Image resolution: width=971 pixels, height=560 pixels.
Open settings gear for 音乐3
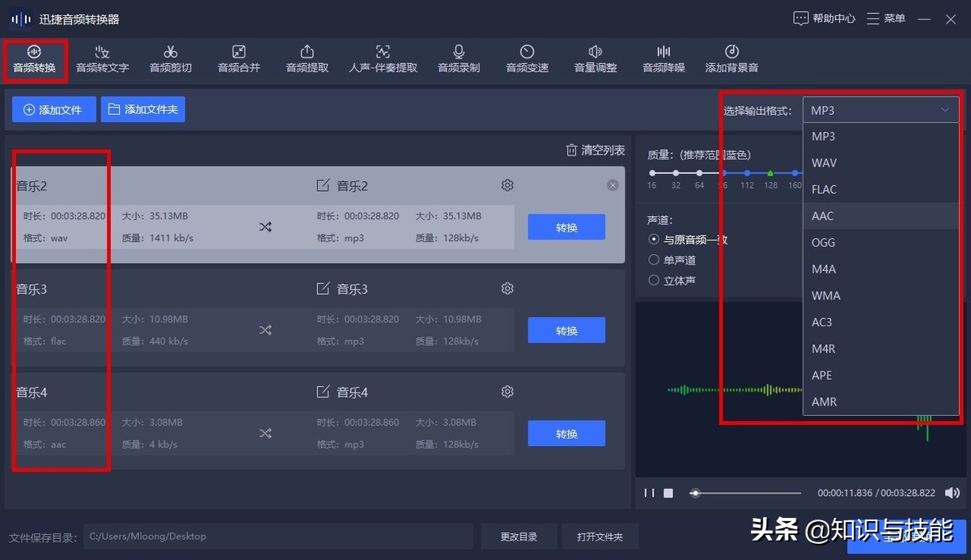tap(507, 288)
